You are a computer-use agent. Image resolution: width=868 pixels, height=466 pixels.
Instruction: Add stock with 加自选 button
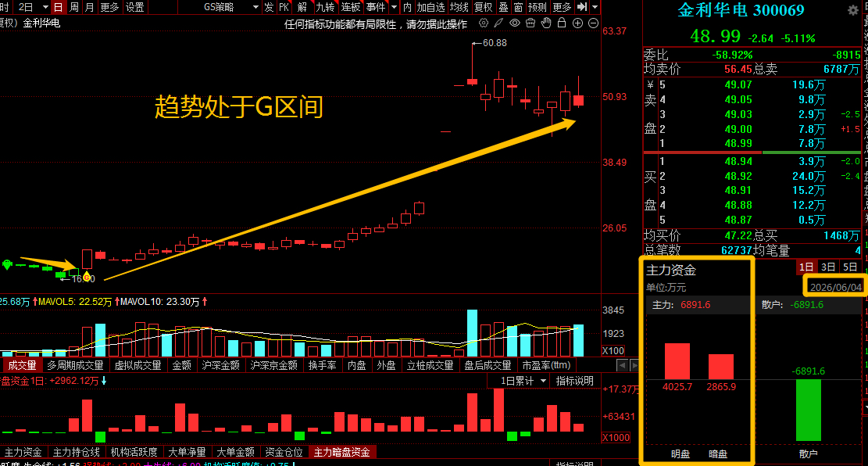tap(430, 7)
